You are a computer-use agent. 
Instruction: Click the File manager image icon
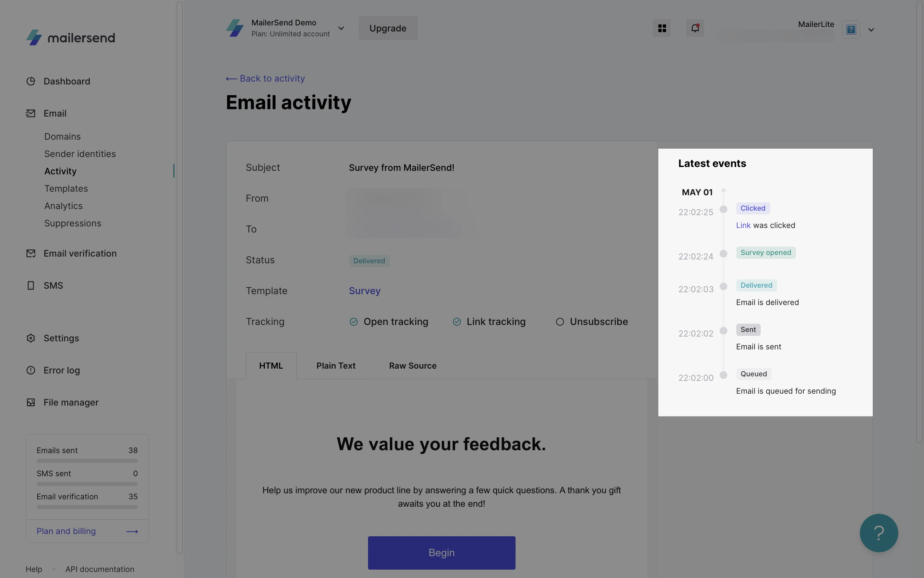[x=30, y=403]
